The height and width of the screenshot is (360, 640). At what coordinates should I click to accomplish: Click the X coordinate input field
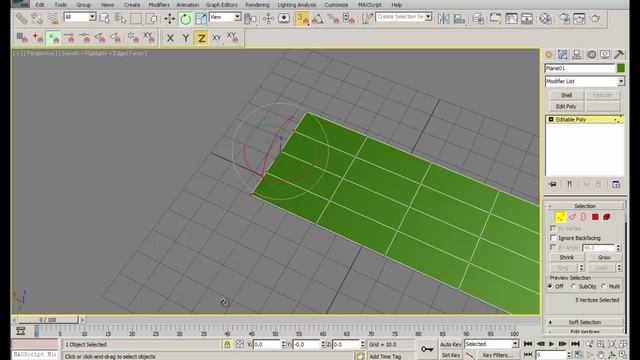267,344
